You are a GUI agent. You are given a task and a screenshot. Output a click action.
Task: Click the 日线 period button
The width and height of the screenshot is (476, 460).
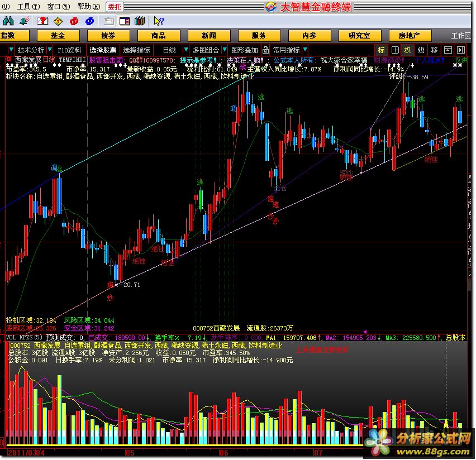[169, 50]
